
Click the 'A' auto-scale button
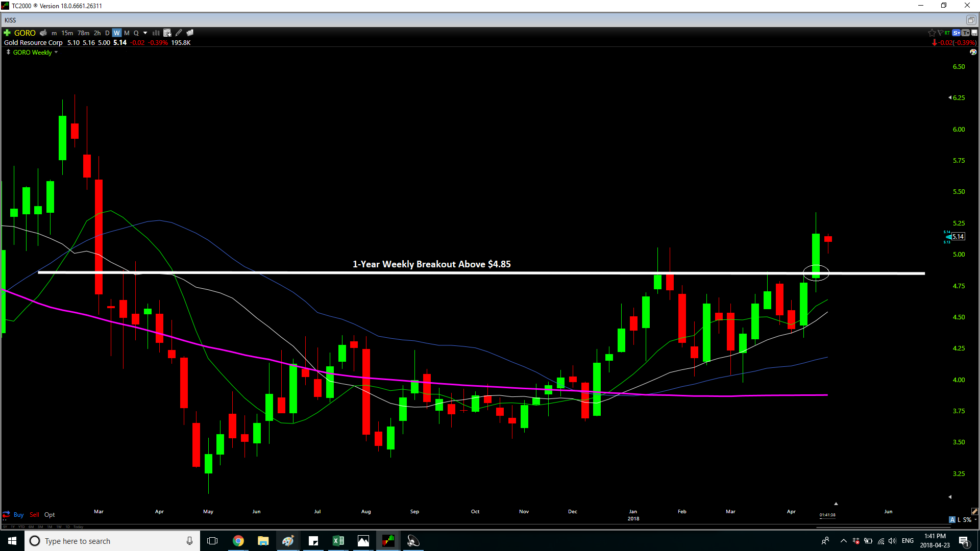click(x=952, y=520)
